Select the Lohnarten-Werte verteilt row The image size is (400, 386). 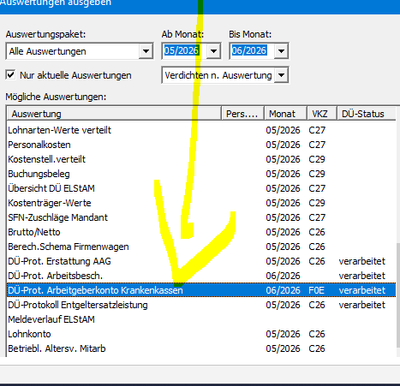coord(201,130)
